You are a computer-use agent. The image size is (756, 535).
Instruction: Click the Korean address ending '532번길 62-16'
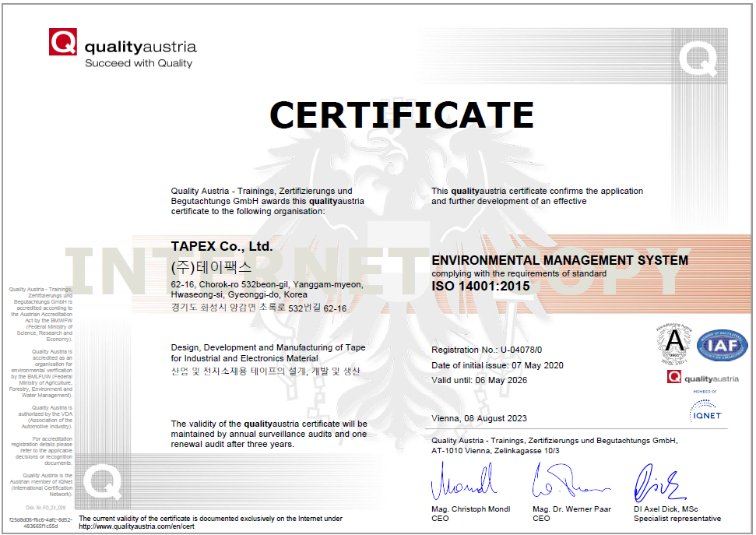pyautogui.click(x=258, y=308)
